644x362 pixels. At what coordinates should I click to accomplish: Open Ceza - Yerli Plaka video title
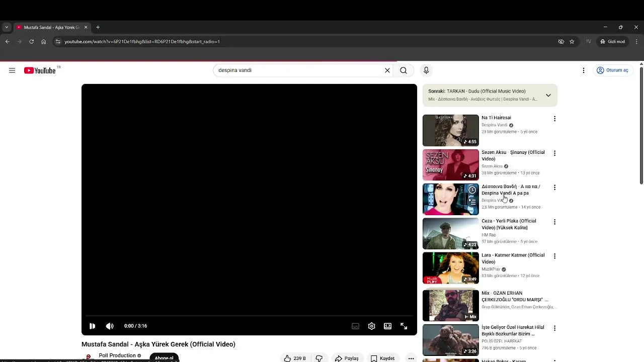(509, 224)
